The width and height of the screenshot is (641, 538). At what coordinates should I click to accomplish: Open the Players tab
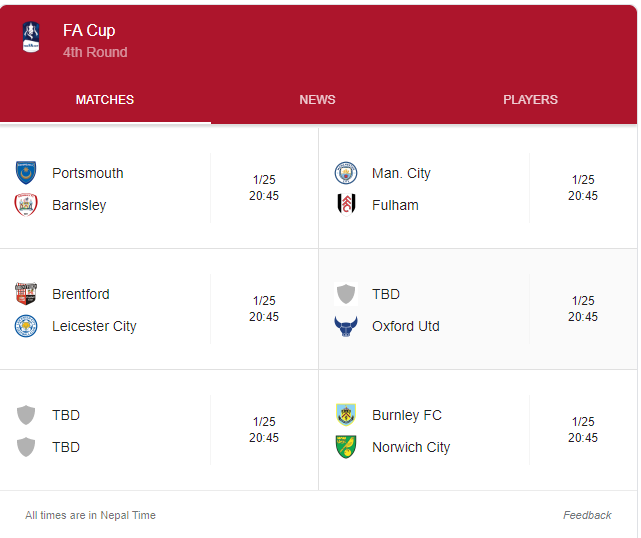[x=530, y=100]
